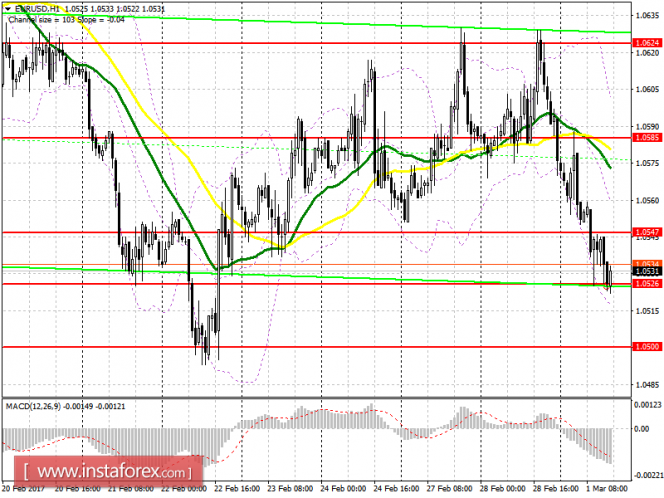
Task: Click the -0.00221 MACD scale value
Action: [x=647, y=475]
